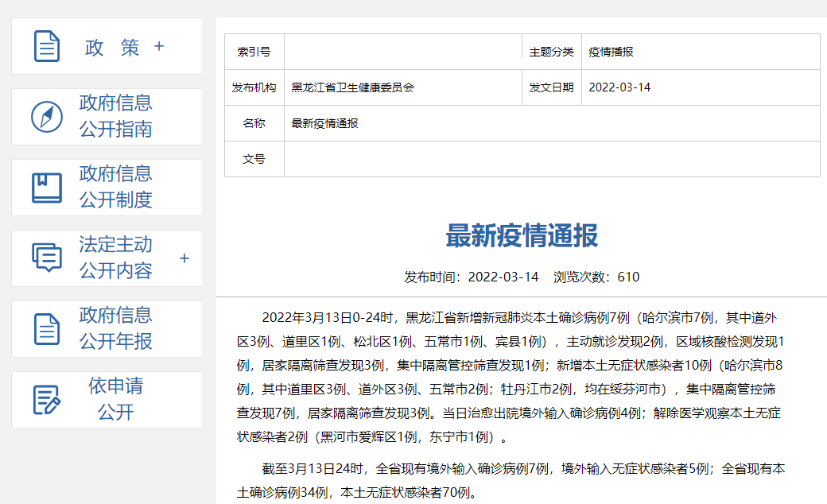Click the article title 最新疫情通报
827x504 pixels.
(521, 236)
